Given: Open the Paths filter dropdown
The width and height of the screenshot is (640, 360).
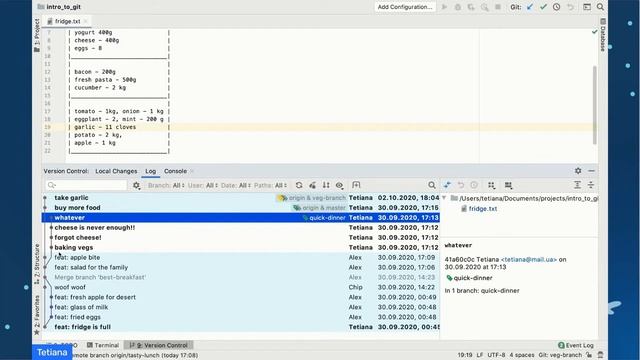Looking at the screenshot, I should (x=271, y=185).
